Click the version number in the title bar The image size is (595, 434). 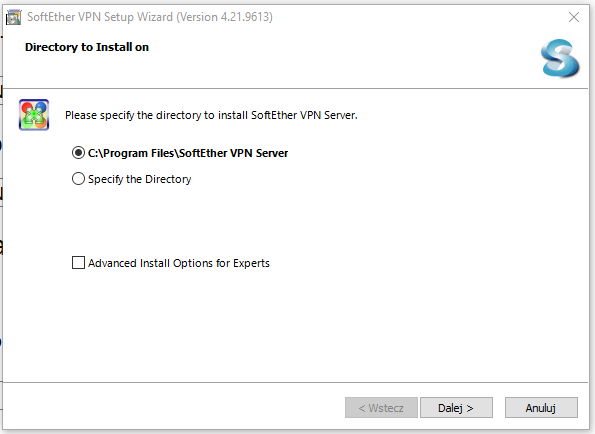pyautogui.click(x=225, y=17)
